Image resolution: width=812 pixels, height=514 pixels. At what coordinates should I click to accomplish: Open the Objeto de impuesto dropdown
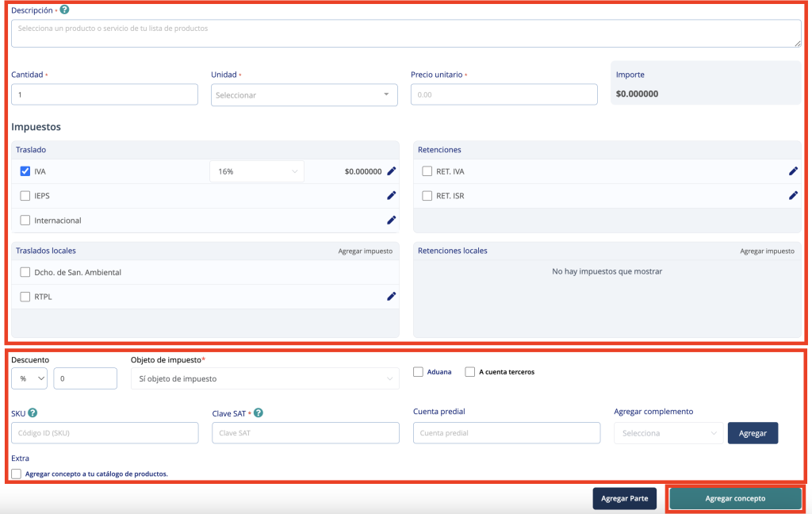pyautogui.click(x=265, y=379)
